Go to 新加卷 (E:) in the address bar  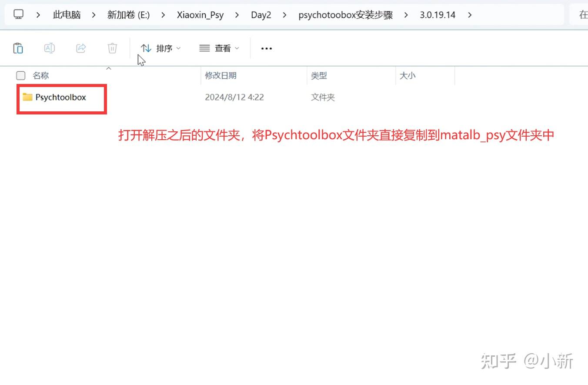(128, 14)
